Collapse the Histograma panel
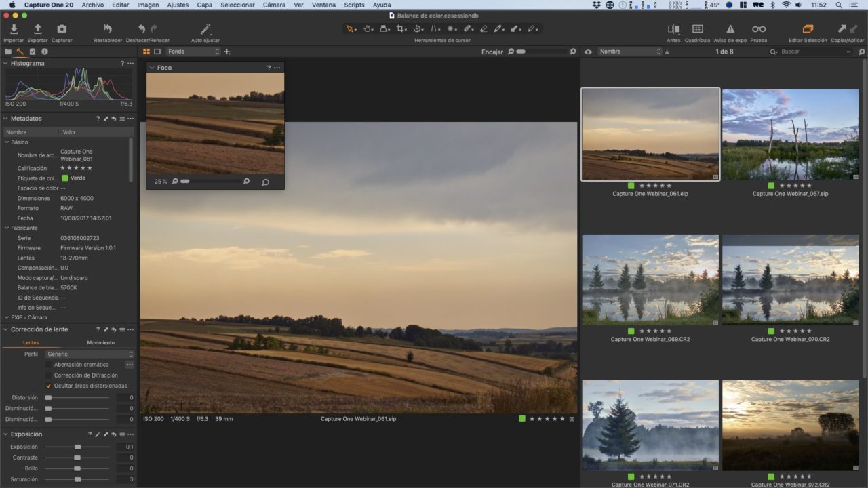The image size is (868, 488). tap(7, 63)
